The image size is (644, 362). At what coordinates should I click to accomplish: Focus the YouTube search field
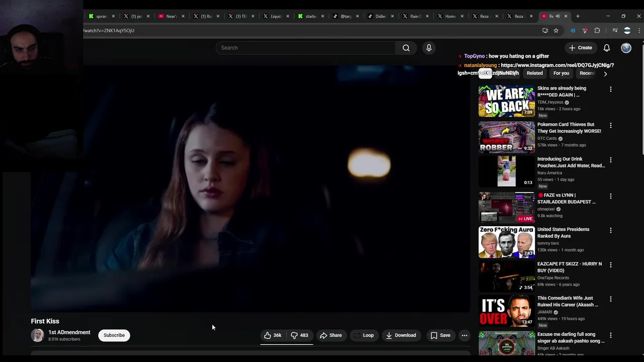[306, 48]
